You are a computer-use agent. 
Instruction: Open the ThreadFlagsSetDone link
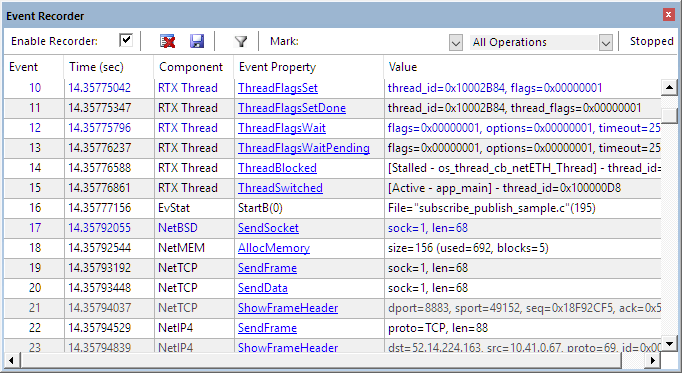292,108
